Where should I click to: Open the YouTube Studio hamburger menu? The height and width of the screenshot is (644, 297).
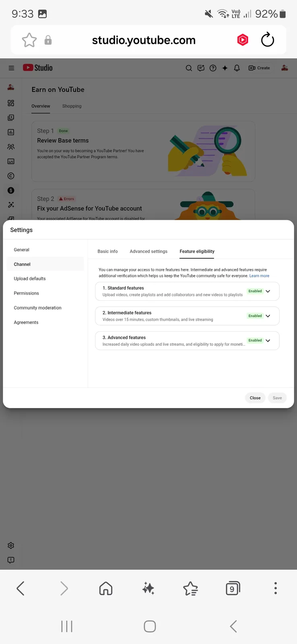[x=11, y=68]
